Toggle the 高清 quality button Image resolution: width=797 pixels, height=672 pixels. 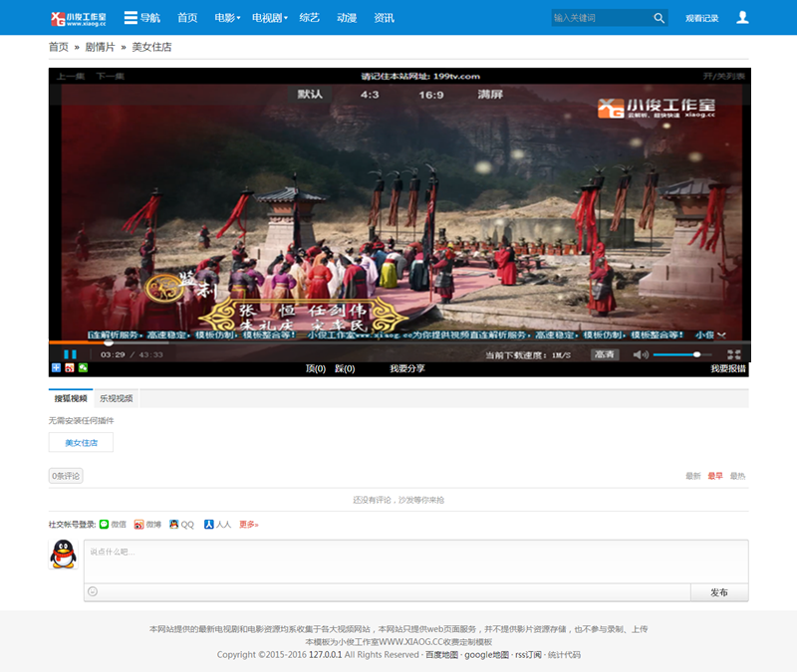tap(605, 354)
